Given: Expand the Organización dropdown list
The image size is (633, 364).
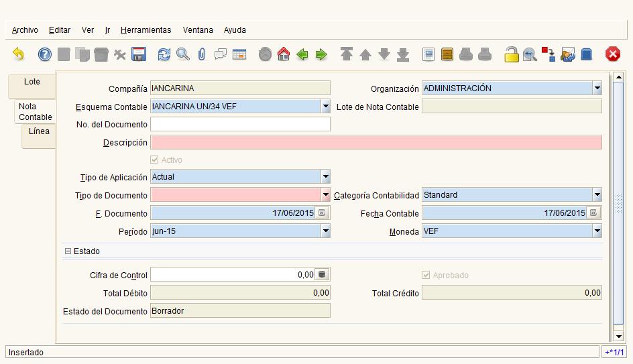Looking at the screenshot, I should pos(597,88).
